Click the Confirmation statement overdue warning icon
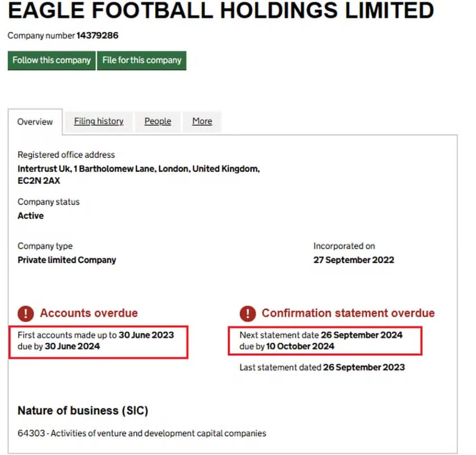476x455 pixels. (x=248, y=313)
